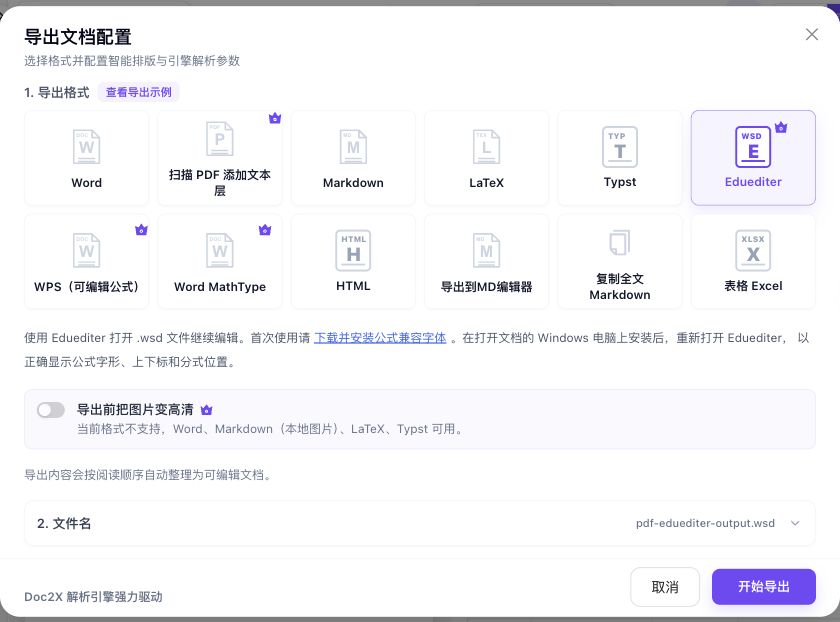The width and height of the screenshot is (840, 622).
Task: Choose the scan PDF format icon
Action: [x=220, y=139]
